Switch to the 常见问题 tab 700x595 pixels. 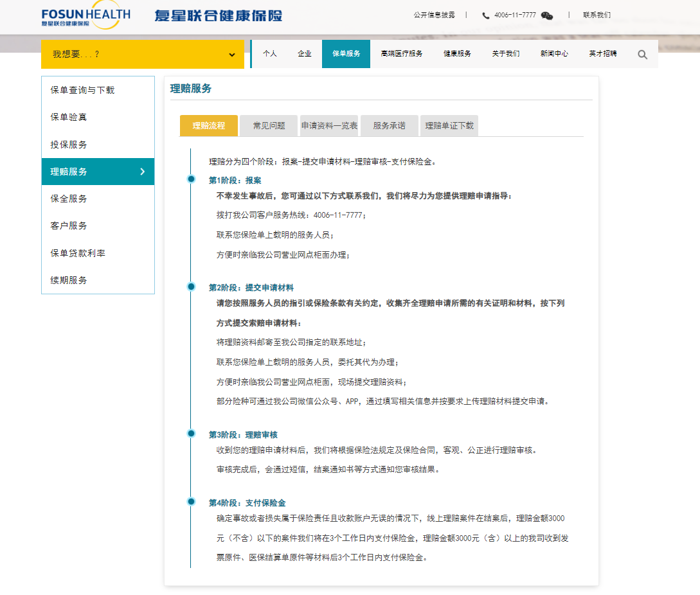coord(269,125)
